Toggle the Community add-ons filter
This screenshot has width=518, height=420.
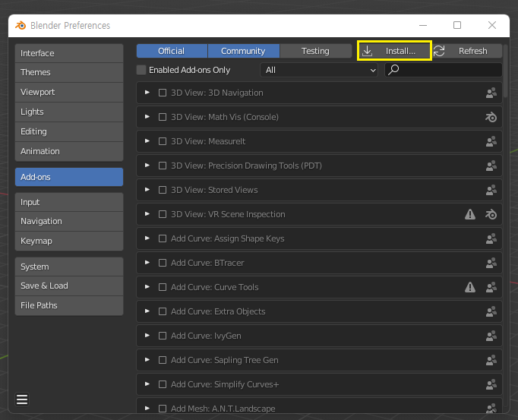(x=244, y=51)
